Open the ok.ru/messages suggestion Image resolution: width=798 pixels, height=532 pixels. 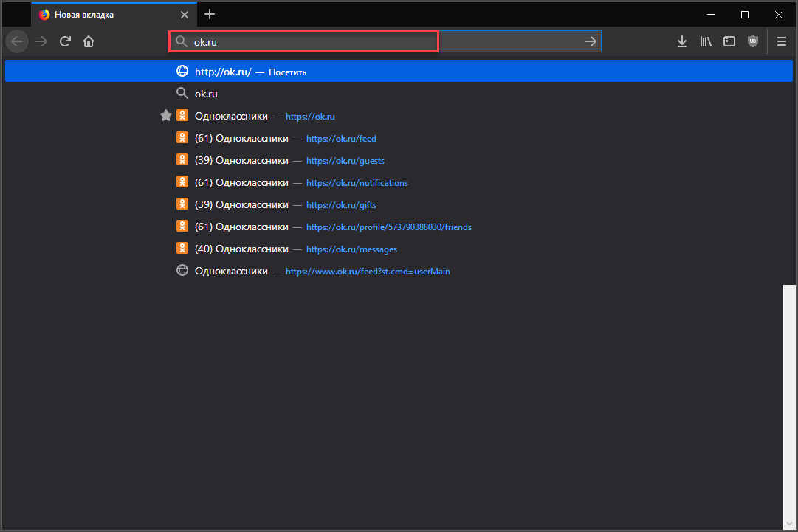[295, 249]
